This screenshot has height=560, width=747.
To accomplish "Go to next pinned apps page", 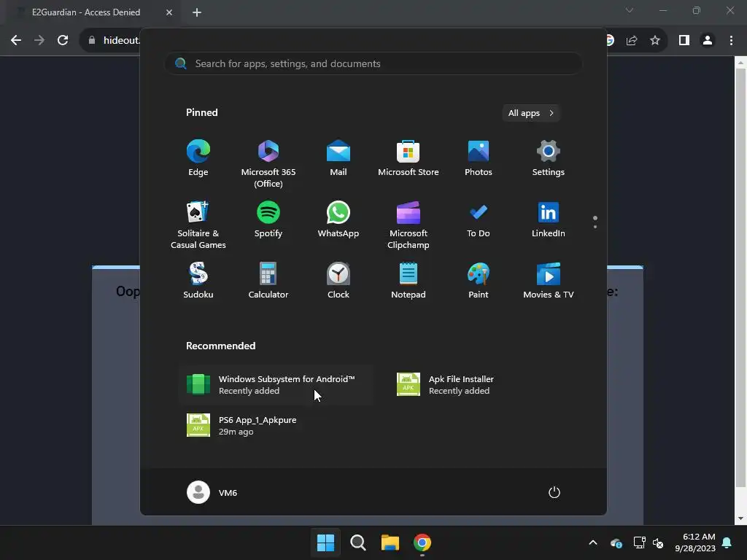I will pyautogui.click(x=595, y=226).
